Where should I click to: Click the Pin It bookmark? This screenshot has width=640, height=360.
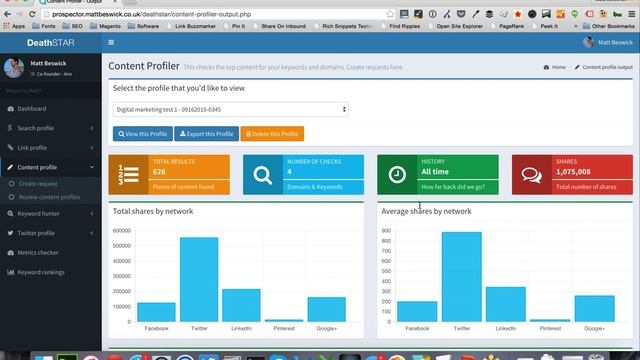coord(235,26)
